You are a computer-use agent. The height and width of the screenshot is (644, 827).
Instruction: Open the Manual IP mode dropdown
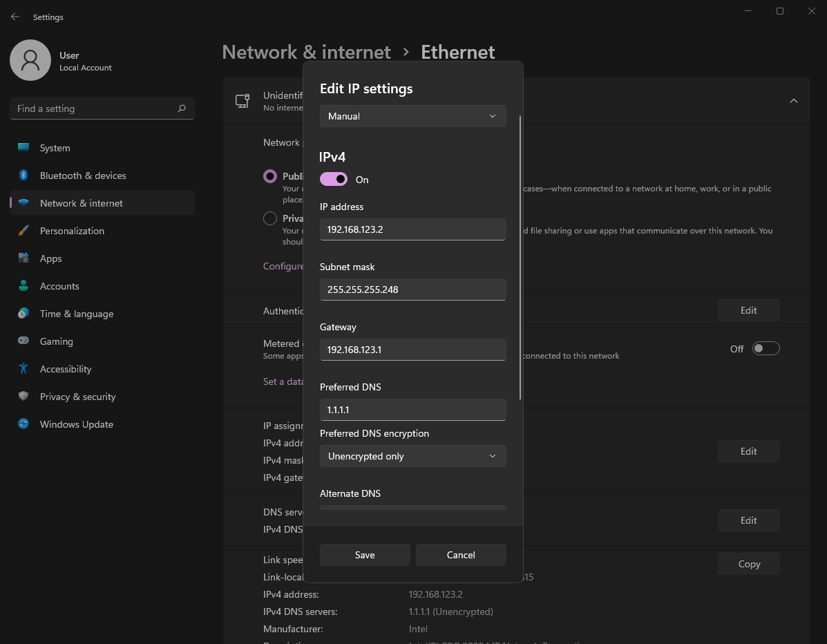(412, 116)
